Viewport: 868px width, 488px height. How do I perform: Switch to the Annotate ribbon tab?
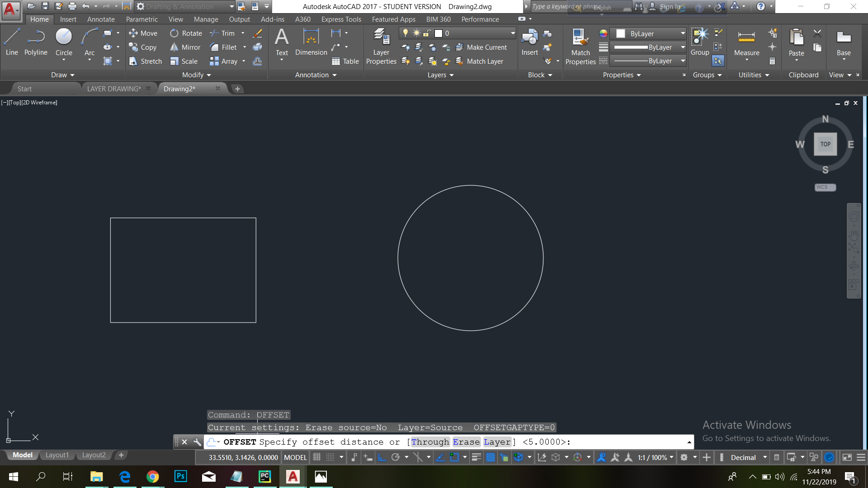[x=101, y=19]
